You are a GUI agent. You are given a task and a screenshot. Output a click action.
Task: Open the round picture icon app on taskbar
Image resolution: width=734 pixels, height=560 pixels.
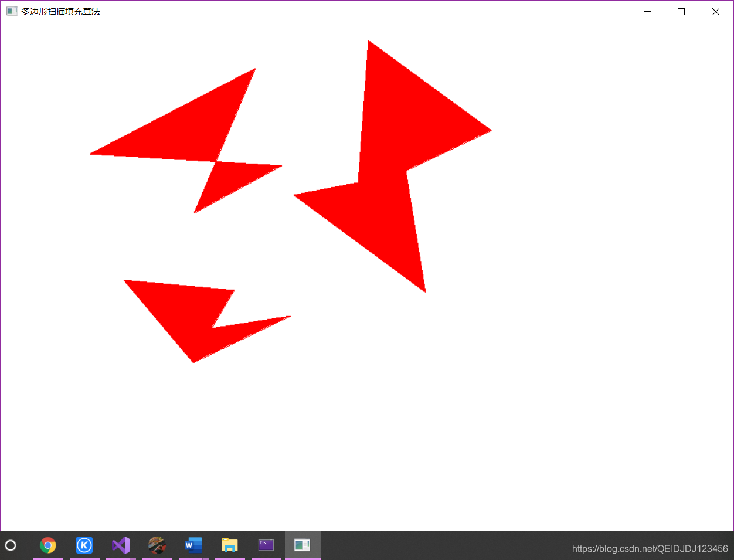click(157, 545)
